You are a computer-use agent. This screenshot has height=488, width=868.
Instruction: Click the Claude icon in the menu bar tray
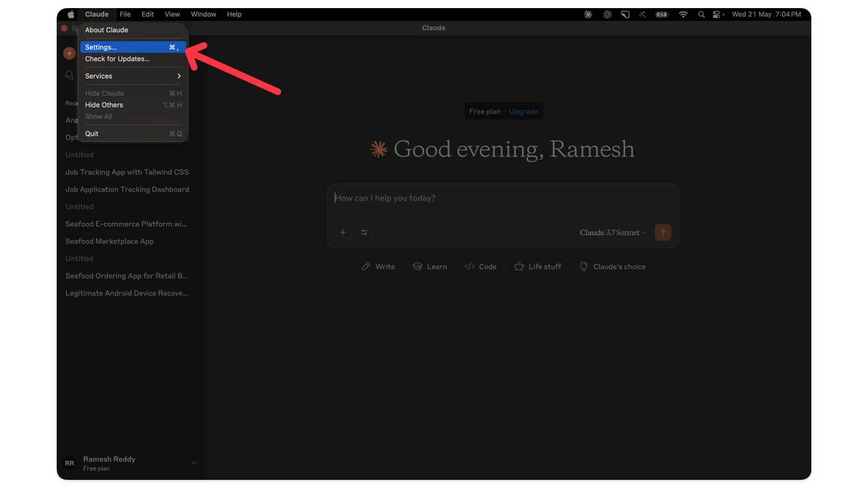click(588, 14)
